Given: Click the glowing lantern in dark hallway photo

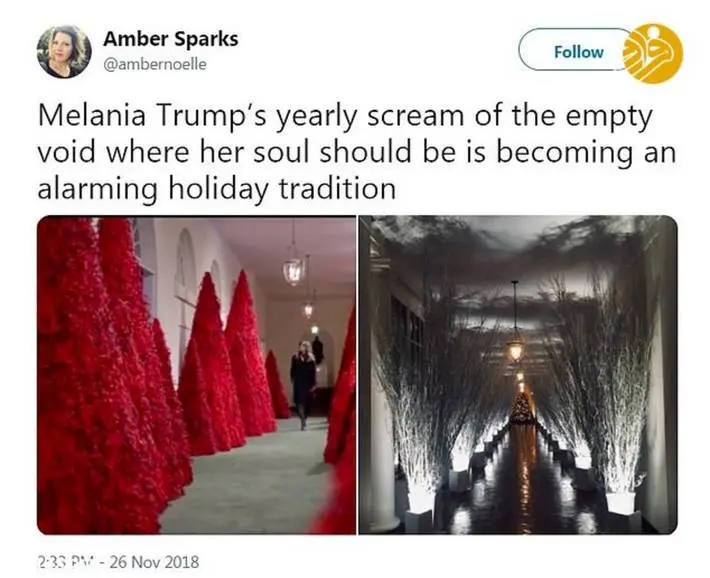Looking at the screenshot, I should tap(515, 350).
